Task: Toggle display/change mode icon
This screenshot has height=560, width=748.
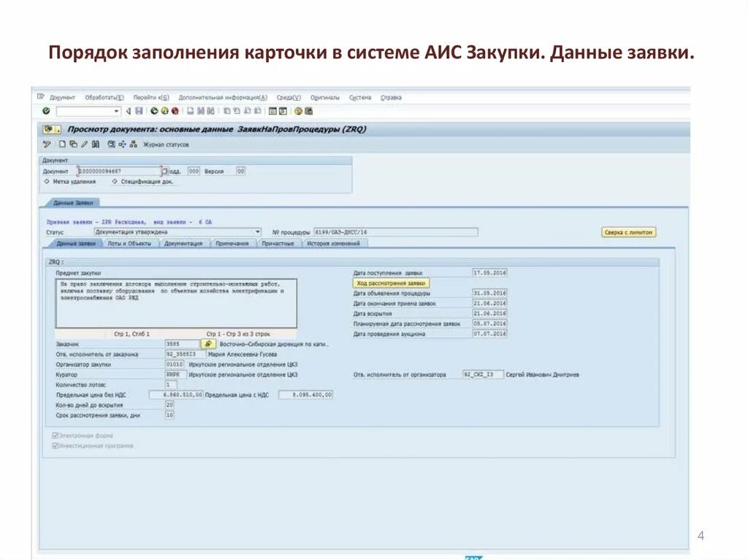Action: pos(47,144)
